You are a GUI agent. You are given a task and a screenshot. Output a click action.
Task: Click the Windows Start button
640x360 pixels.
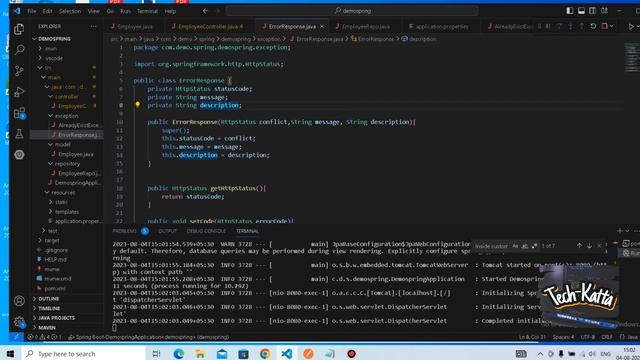[x=10, y=353]
